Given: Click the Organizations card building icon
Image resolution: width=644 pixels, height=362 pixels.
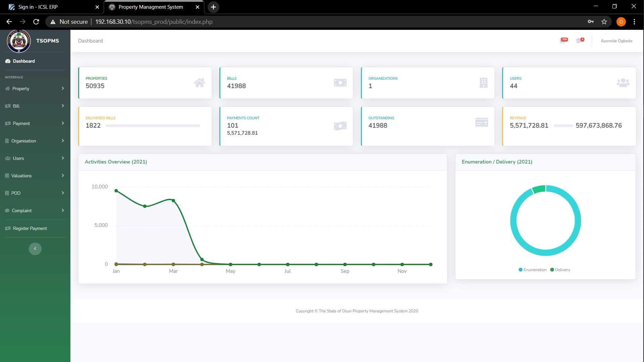Looking at the screenshot, I should click(483, 83).
